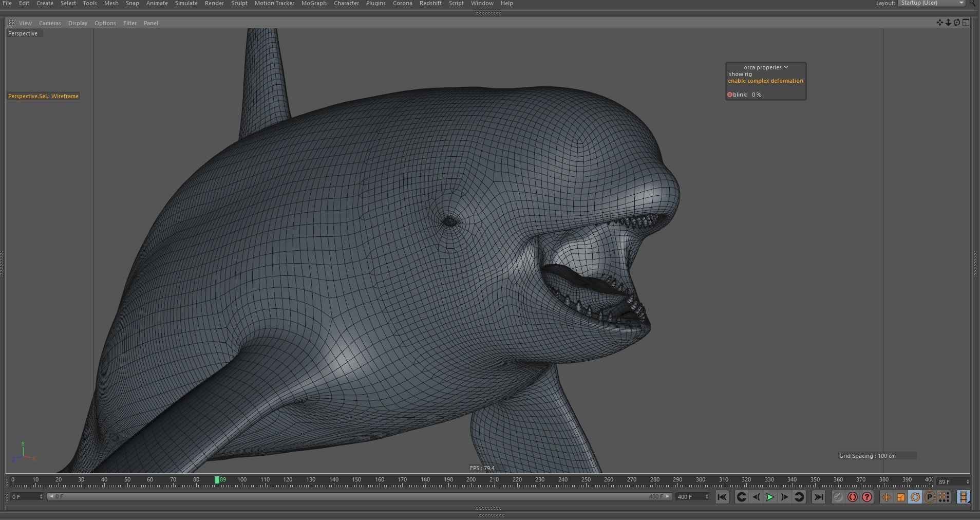This screenshot has width=980, height=520.
Task: Go to start of animation
Action: tap(722, 497)
